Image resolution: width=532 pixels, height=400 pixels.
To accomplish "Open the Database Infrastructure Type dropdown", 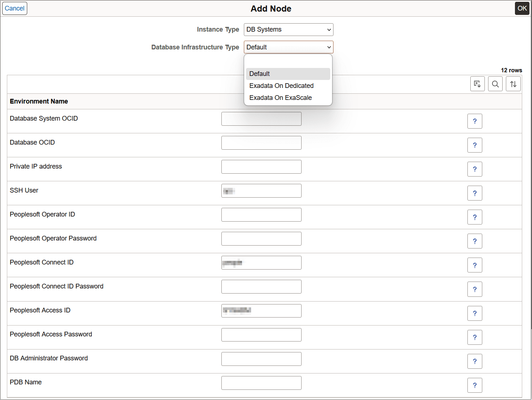I will pos(288,47).
